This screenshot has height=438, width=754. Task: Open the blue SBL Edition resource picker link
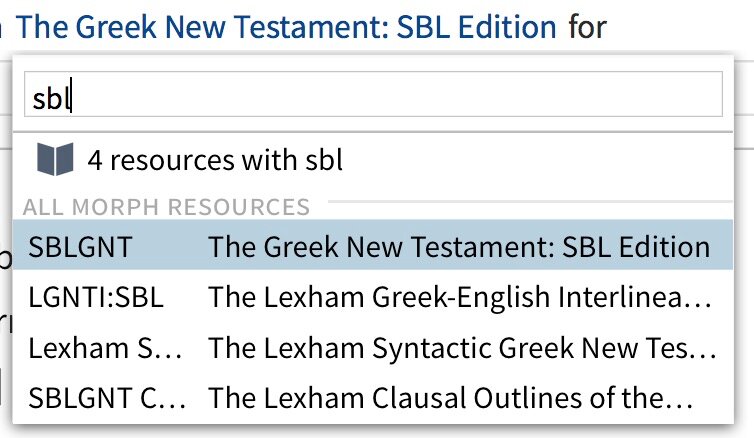pos(286,26)
